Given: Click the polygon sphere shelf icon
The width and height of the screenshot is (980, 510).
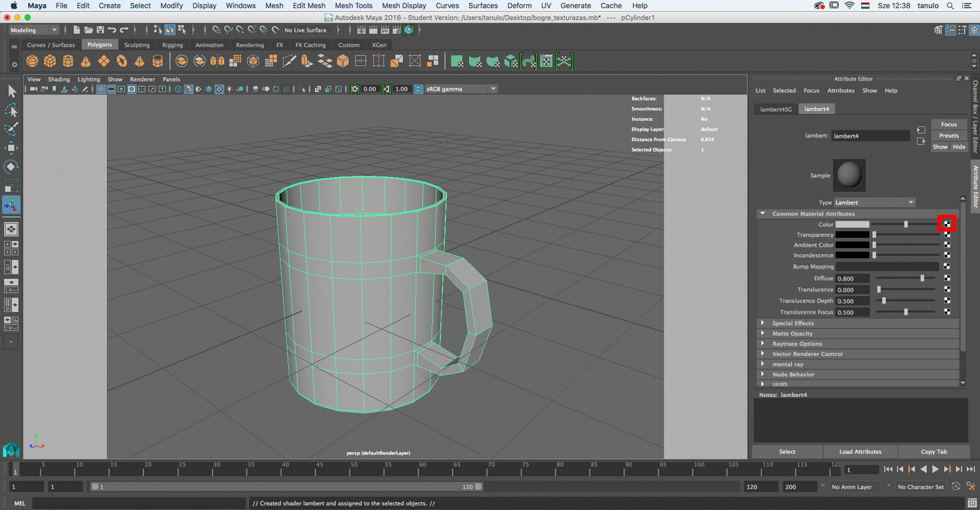Looking at the screenshot, I should coord(32,61).
